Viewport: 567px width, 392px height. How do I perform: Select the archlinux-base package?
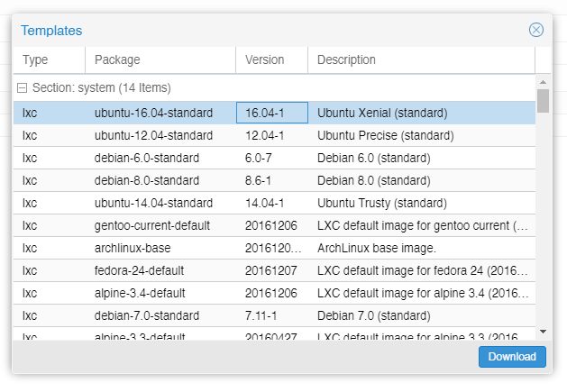[x=133, y=248]
